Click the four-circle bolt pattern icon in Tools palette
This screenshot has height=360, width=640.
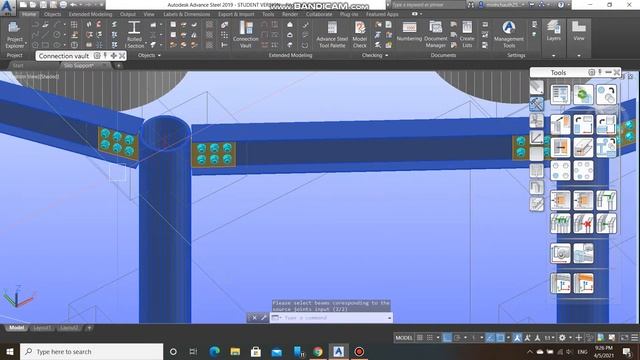(560, 170)
